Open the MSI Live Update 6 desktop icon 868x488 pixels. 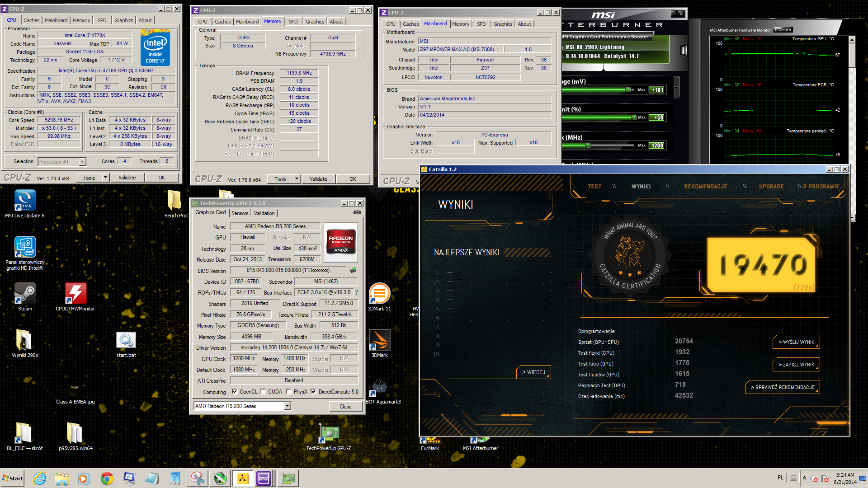pyautogui.click(x=25, y=200)
